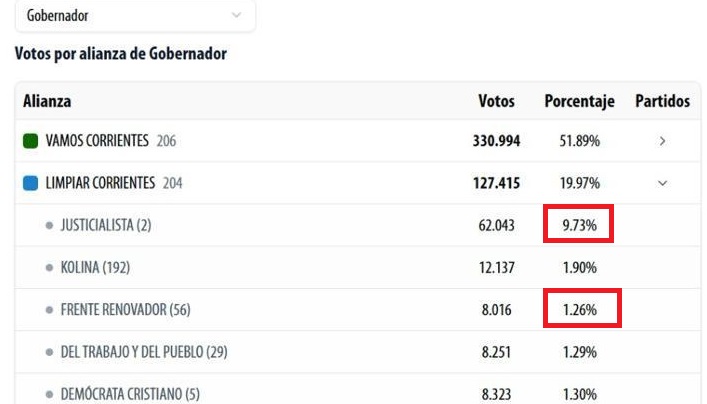Click the 1.26% Frente Renovador percentage
The image size is (707, 404).
(x=579, y=310)
